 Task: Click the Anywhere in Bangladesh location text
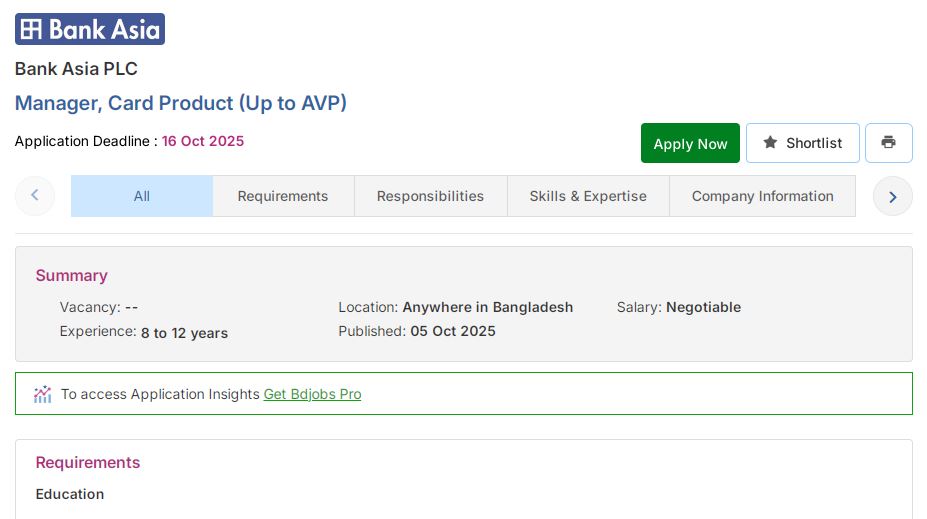pos(488,307)
